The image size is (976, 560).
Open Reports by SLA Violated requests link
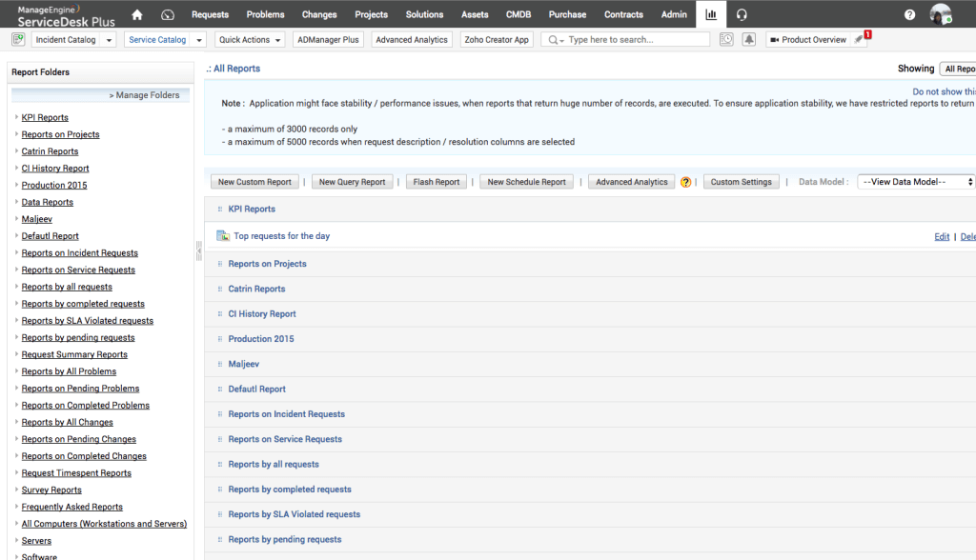[87, 320]
